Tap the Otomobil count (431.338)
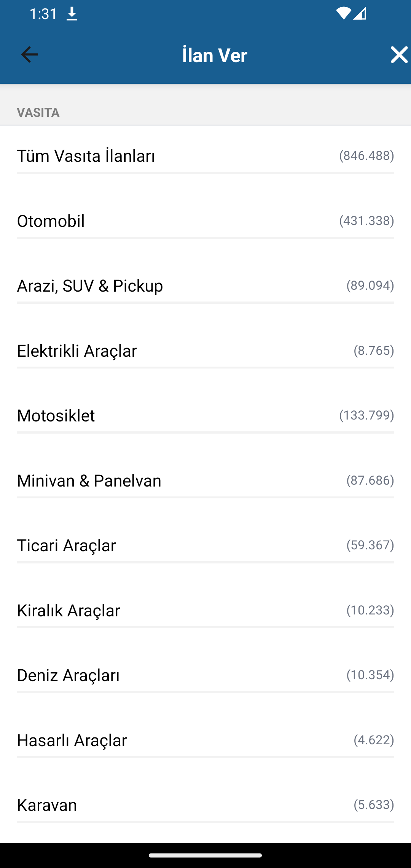 pos(366,221)
